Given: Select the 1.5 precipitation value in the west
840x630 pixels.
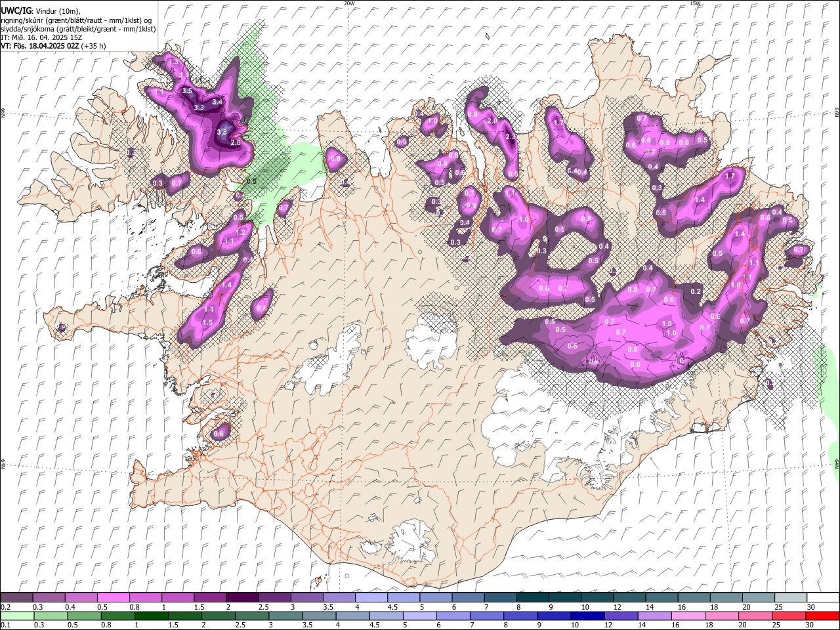Looking at the screenshot, I should click(x=207, y=322).
